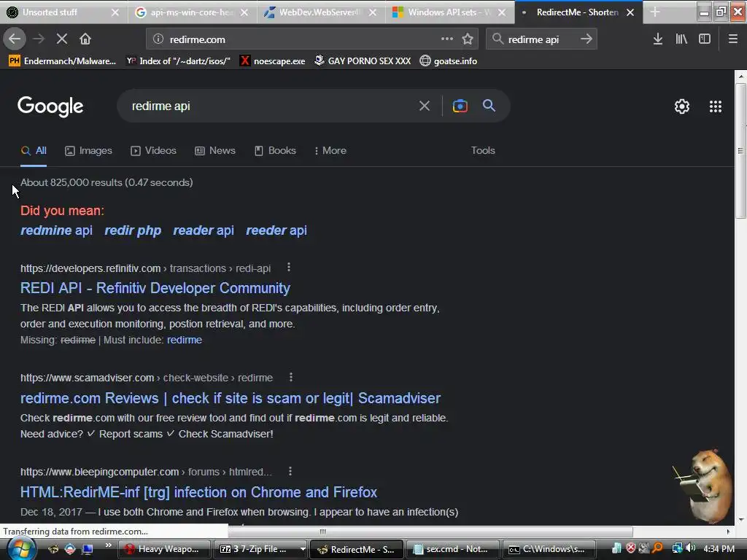Image resolution: width=747 pixels, height=560 pixels.
Task: Click the horizontal page scrollbar
Action: 430,532
